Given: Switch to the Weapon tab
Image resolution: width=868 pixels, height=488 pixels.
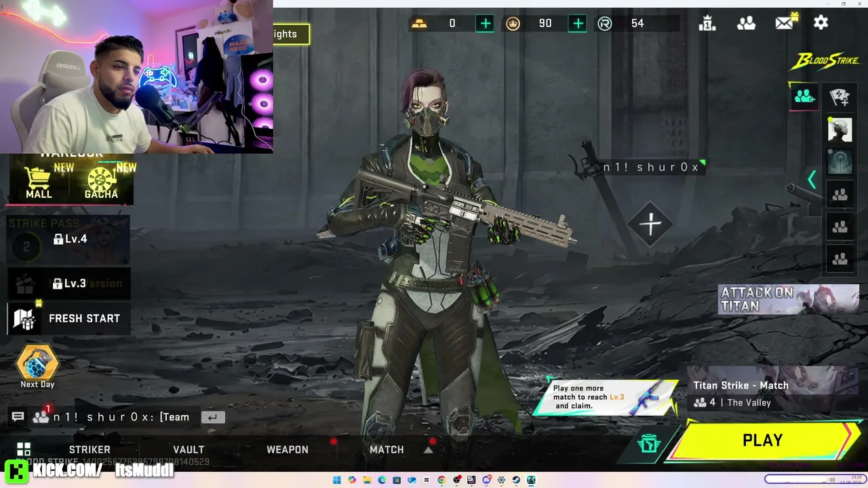Looking at the screenshot, I should coord(288,449).
